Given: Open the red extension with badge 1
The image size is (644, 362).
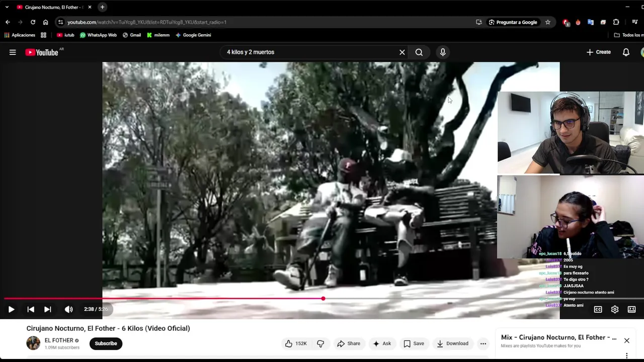Looking at the screenshot, I should point(566,22).
